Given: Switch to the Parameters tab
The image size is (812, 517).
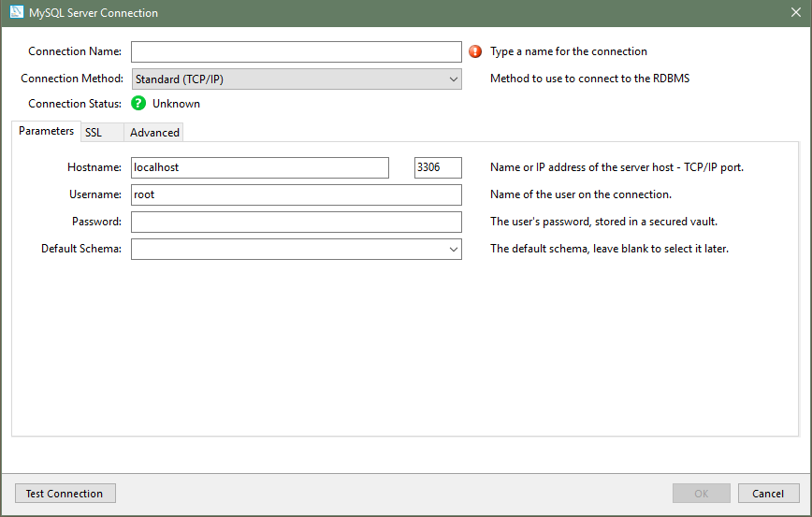Looking at the screenshot, I should [x=46, y=131].
